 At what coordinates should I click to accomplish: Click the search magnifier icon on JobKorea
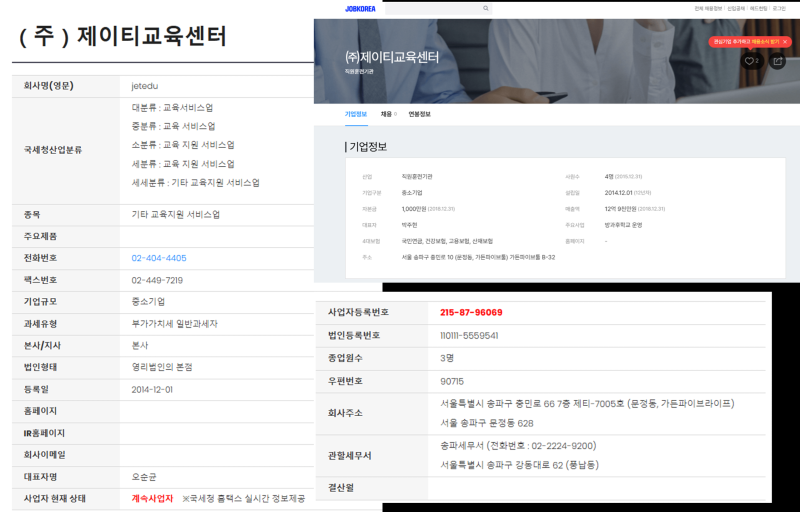(x=486, y=8)
